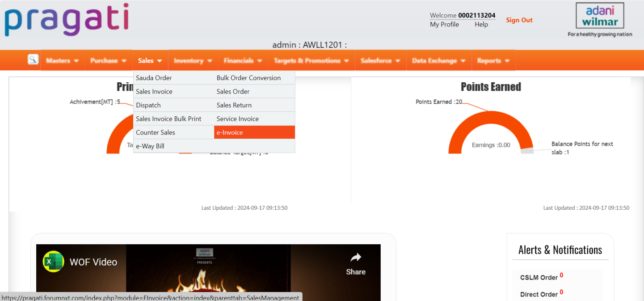Click the Pragati logo
This screenshot has height=301, width=644.
(67, 20)
